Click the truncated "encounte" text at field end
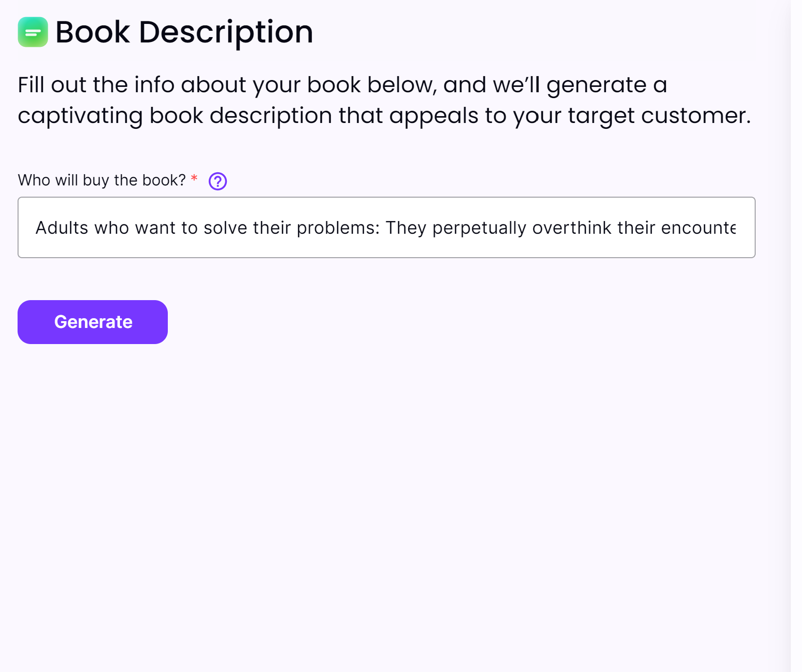 (698, 228)
